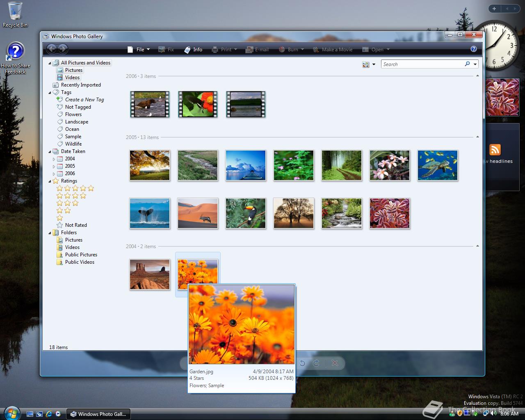This screenshot has height=420, width=525.
Task: Open the Recycle Bin desktop icon
Action: coord(15,15)
